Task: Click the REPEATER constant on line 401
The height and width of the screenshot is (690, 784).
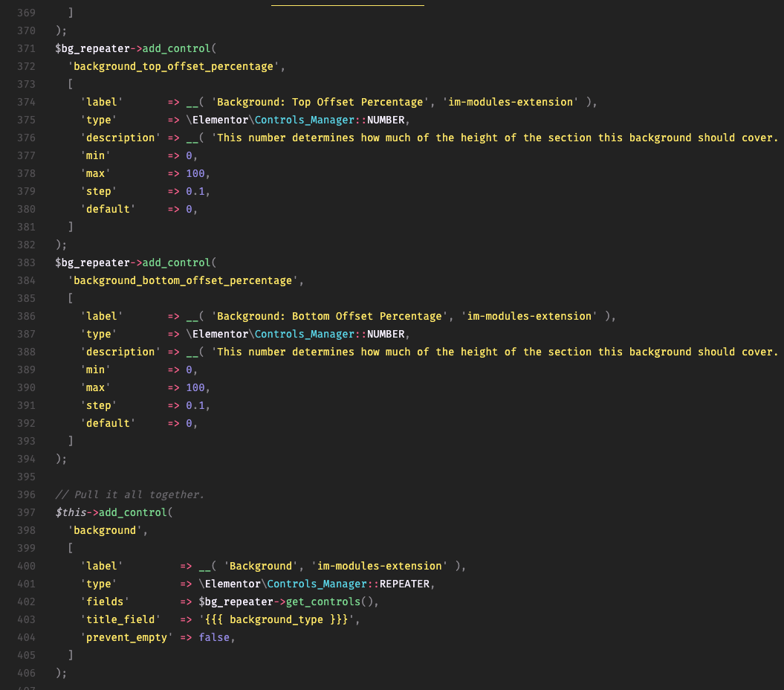Action: pos(404,584)
